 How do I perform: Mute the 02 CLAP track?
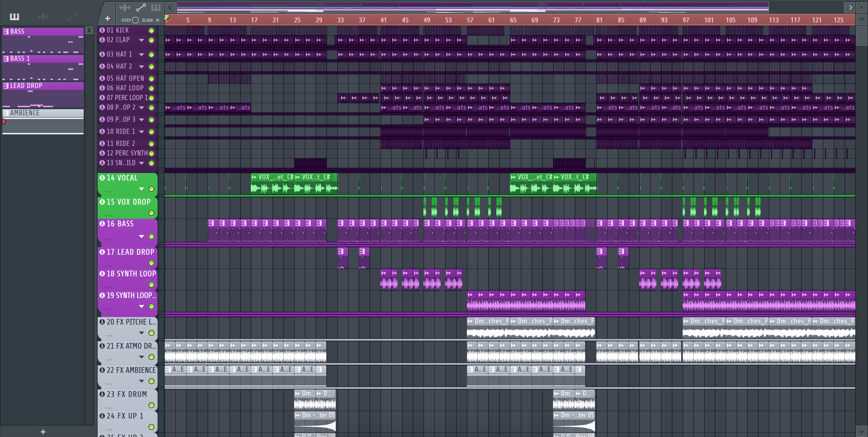click(x=152, y=40)
